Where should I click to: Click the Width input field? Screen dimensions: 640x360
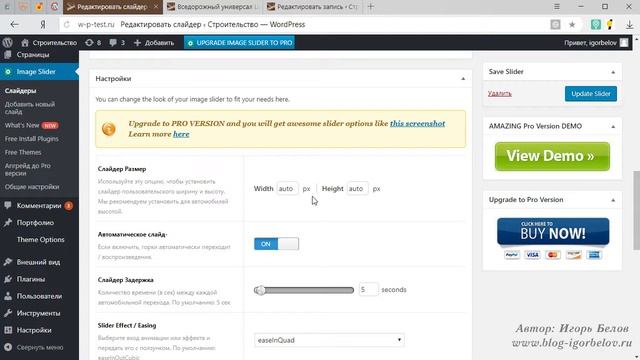(x=287, y=189)
